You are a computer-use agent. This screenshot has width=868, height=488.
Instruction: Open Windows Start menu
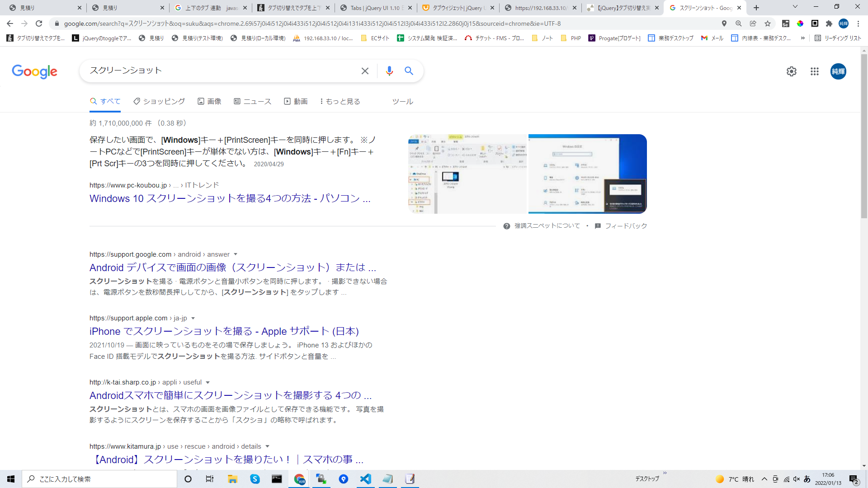pos(11,479)
